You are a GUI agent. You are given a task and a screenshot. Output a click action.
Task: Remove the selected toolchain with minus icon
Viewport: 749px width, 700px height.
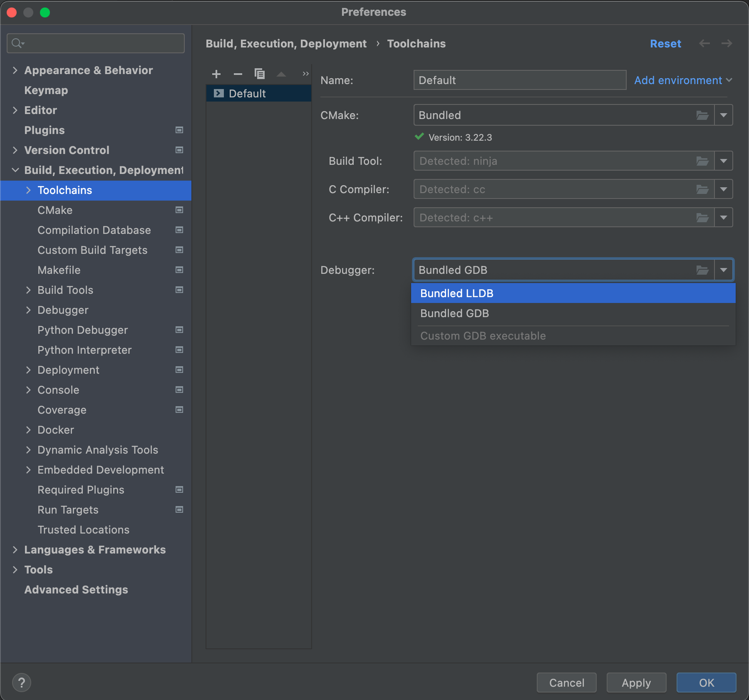[238, 74]
